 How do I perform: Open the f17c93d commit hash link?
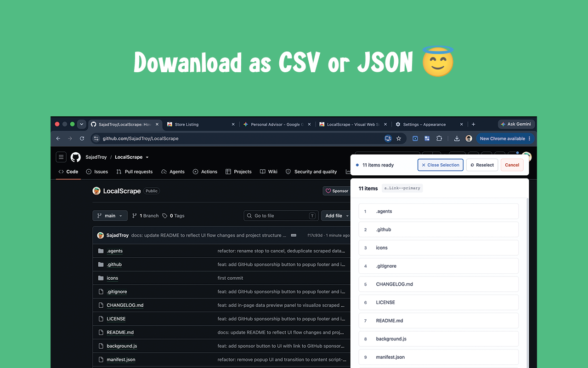click(x=315, y=235)
